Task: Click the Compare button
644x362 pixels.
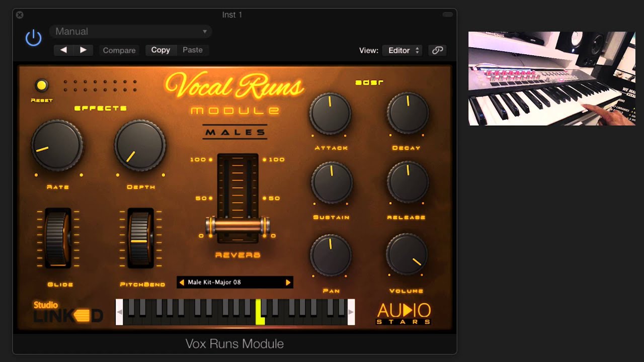Action: (x=119, y=50)
